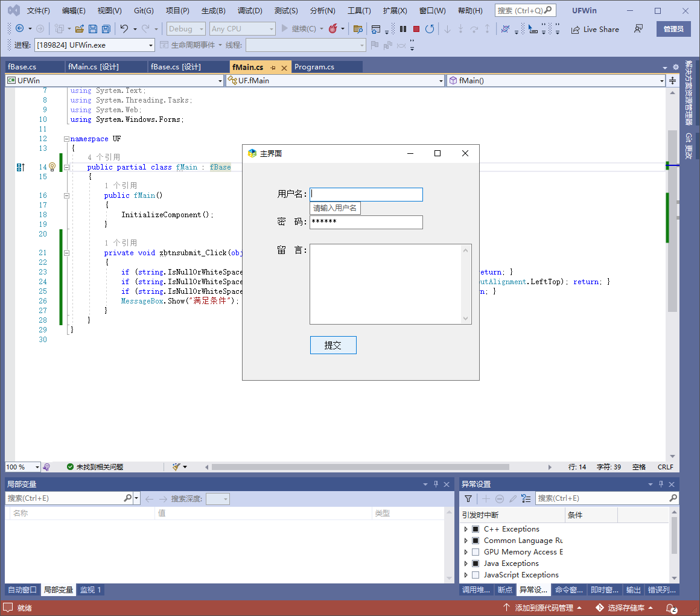Click the Live Share icon
Image resolution: width=700 pixels, height=616 pixels.
tap(576, 30)
